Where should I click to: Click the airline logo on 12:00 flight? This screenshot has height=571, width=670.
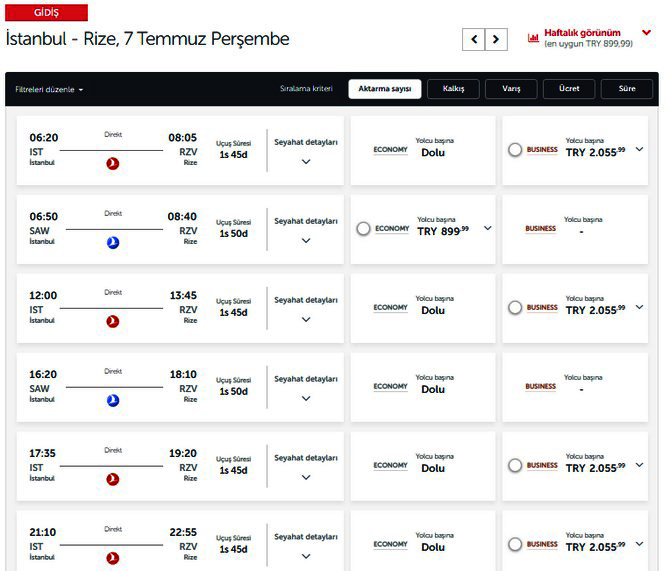tap(113, 321)
